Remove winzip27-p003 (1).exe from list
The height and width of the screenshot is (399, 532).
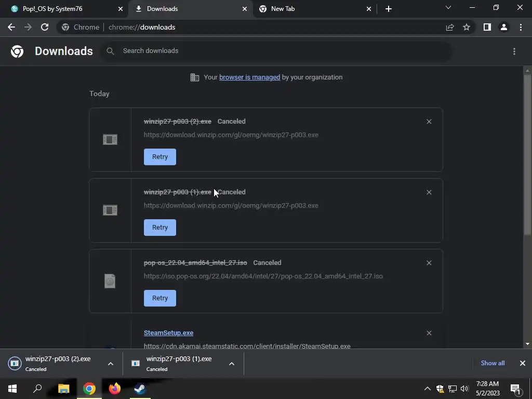[x=429, y=192]
